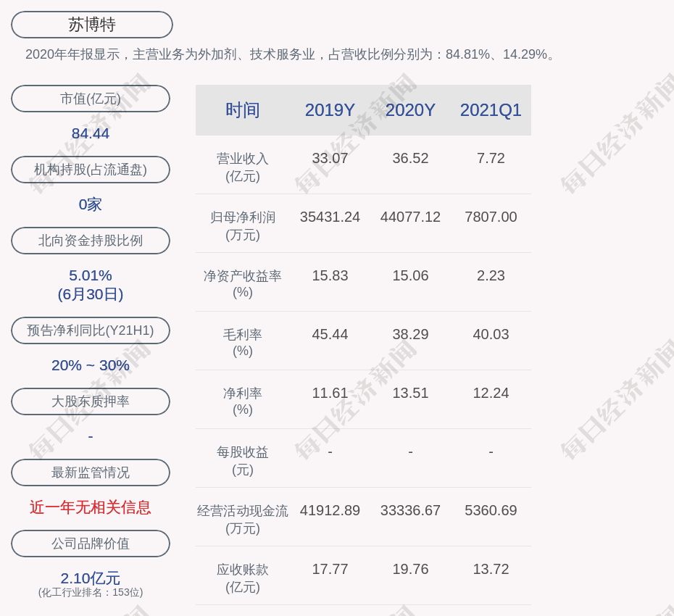Click ROE value 15.06
This screenshot has width=674, height=616.
tap(410, 275)
